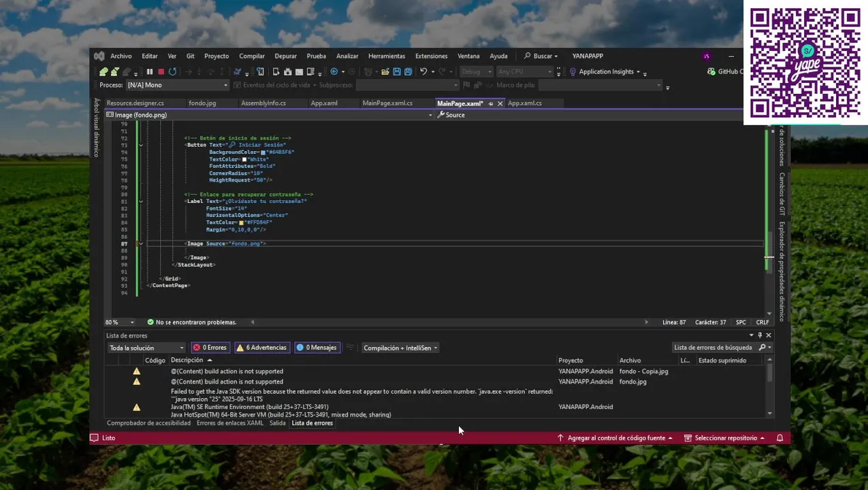Click the second green Hot Reload icon
The width and height of the screenshot is (868, 490).
[x=115, y=71]
